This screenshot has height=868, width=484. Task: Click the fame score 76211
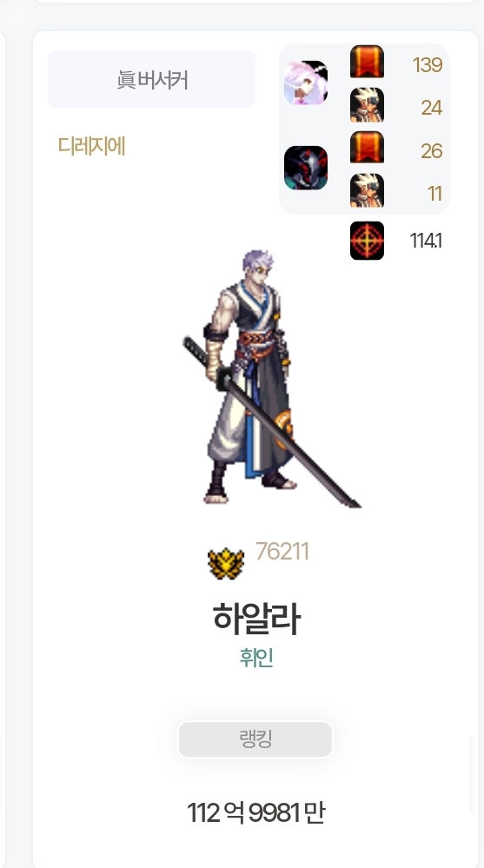(x=282, y=552)
